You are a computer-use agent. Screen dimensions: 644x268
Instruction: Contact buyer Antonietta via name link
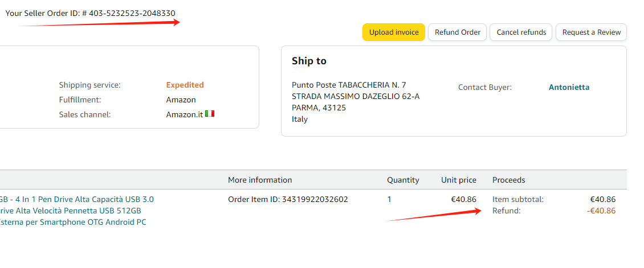pyautogui.click(x=569, y=88)
